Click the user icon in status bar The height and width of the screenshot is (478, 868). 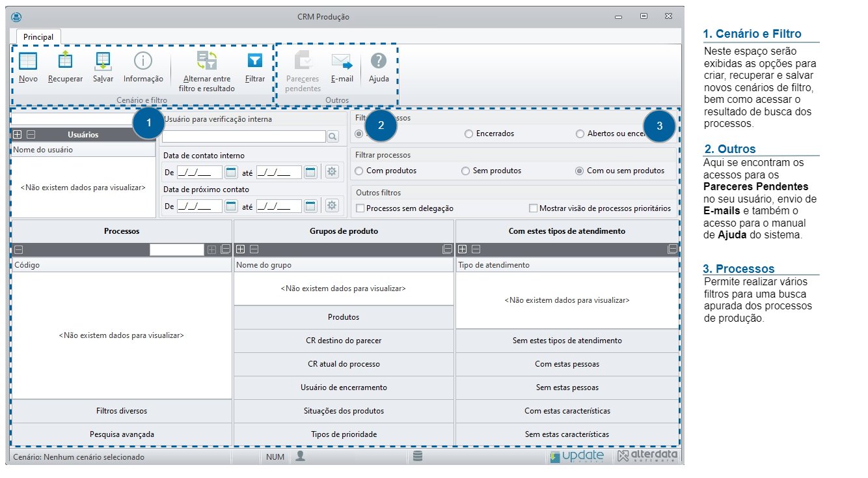(300, 457)
